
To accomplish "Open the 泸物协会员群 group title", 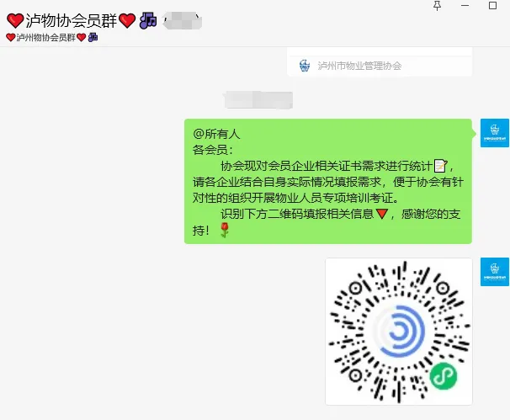I will [x=72, y=20].
